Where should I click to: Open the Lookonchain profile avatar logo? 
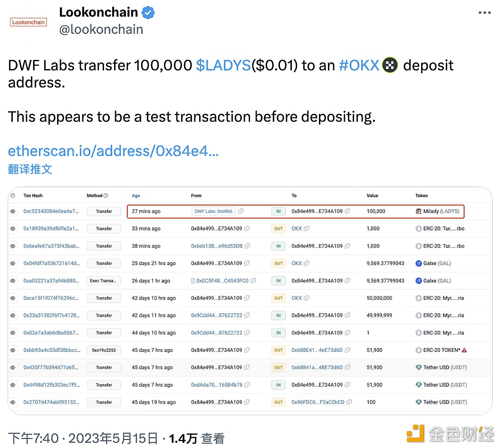29,22
